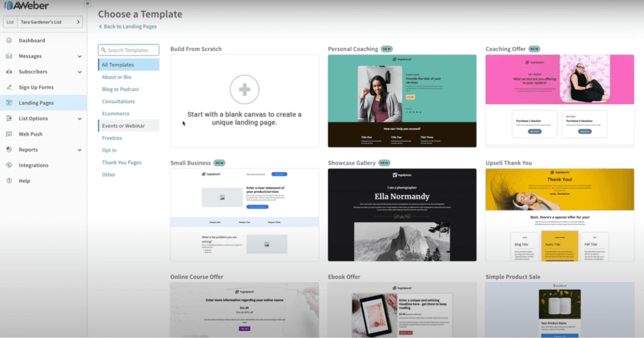Click the Messages envelope icon

(9, 56)
